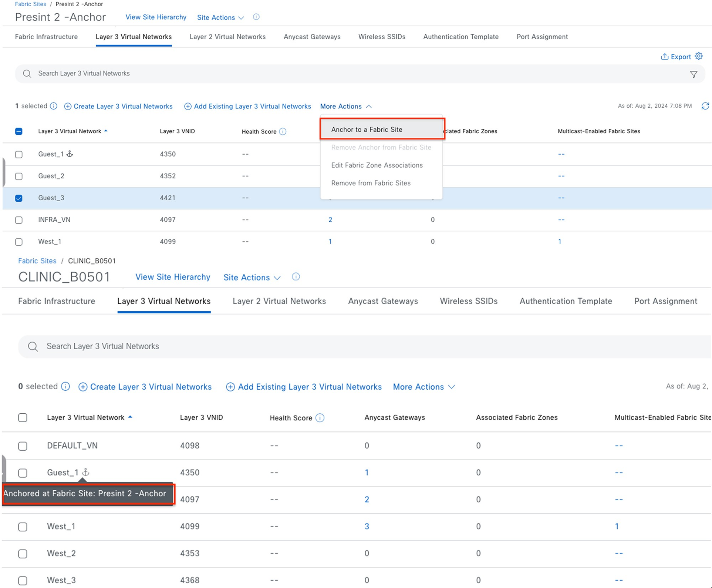Click the refresh icon beside the Aug 2 timestamp
The height and width of the screenshot is (588, 712).
point(705,106)
